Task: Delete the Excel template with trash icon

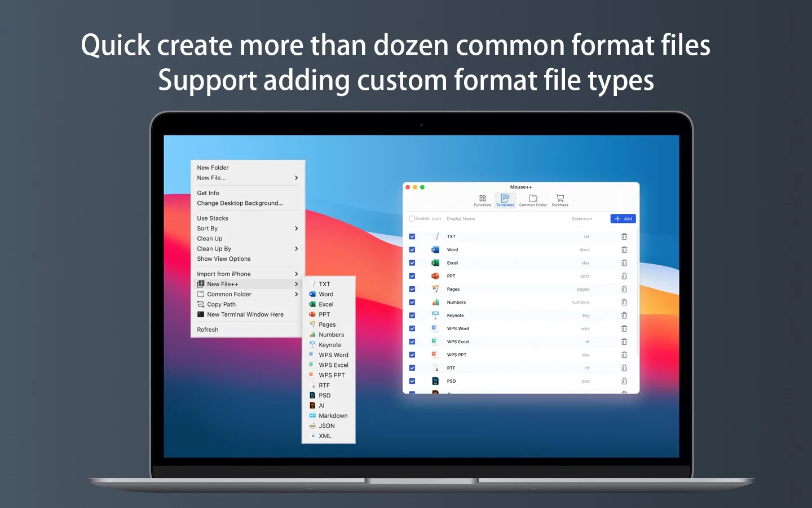Action: pyautogui.click(x=624, y=263)
